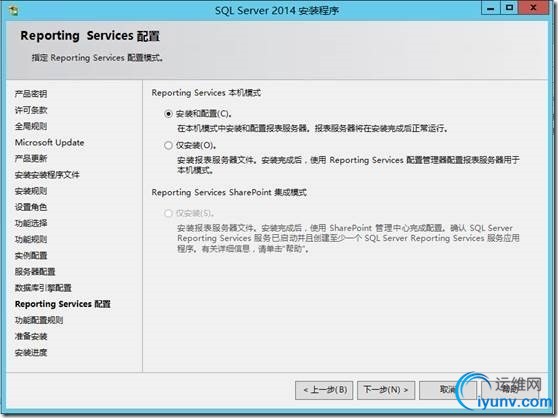This screenshot has height=418, width=558.
Task: Open the 安装安装程序文件 step in sidebar
Action: pos(47,175)
